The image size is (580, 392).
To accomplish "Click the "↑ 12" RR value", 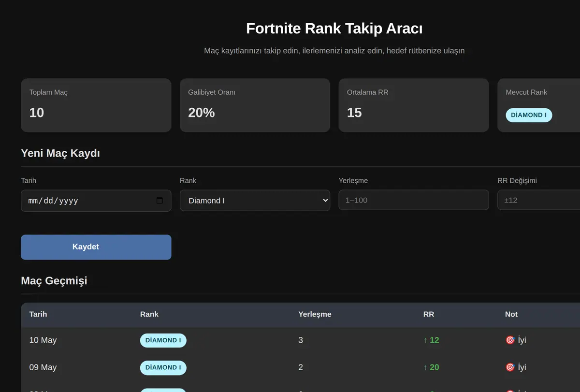I will [x=431, y=340].
